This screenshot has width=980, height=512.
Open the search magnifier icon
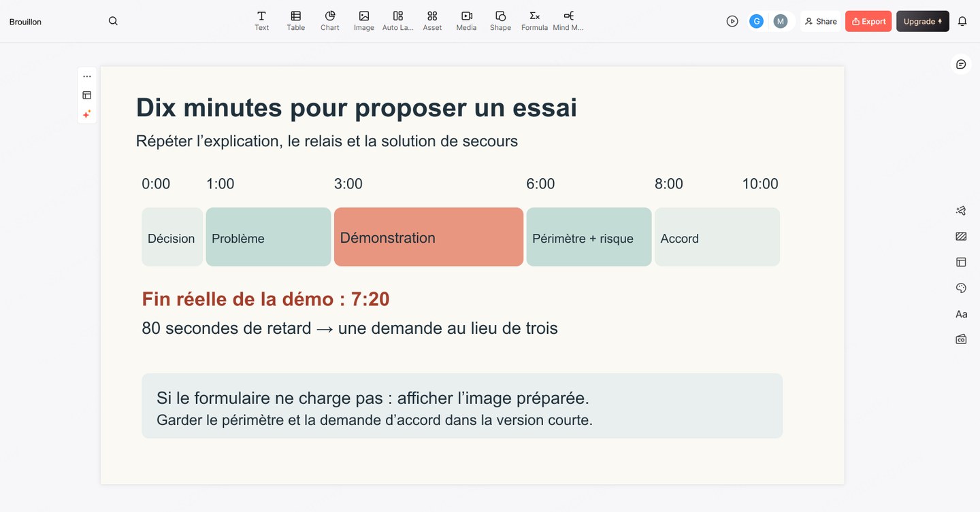[113, 21]
